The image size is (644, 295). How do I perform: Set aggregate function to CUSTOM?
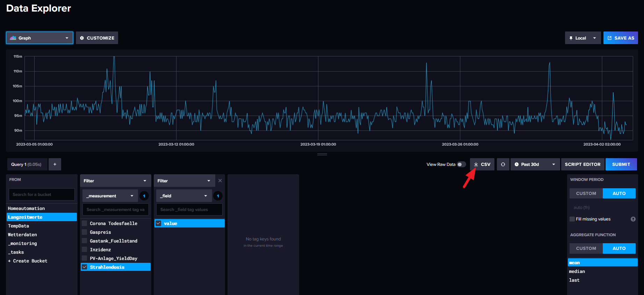point(586,248)
